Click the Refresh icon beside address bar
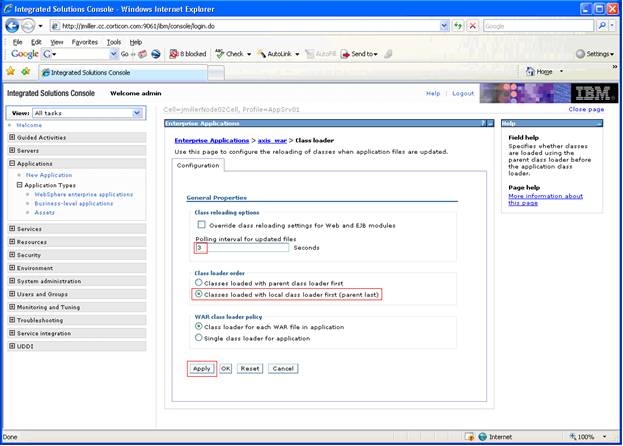The height and width of the screenshot is (446, 623). [x=458, y=26]
